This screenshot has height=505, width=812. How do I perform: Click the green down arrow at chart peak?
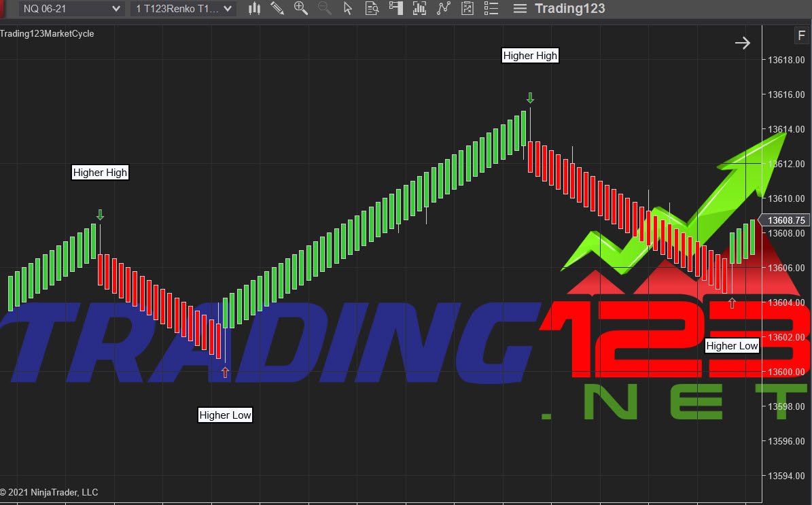pos(530,98)
